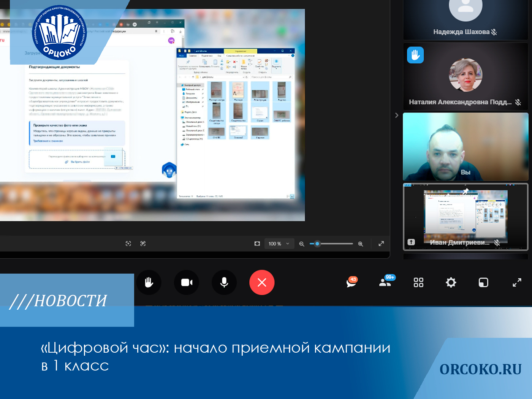Mute the microphone
Screen dimensions: 532x399
click(x=224, y=282)
